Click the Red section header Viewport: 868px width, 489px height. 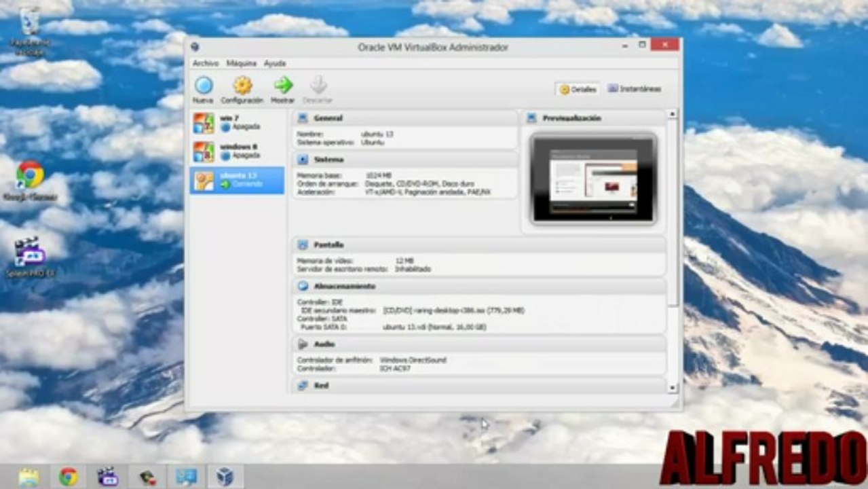(479, 386)
